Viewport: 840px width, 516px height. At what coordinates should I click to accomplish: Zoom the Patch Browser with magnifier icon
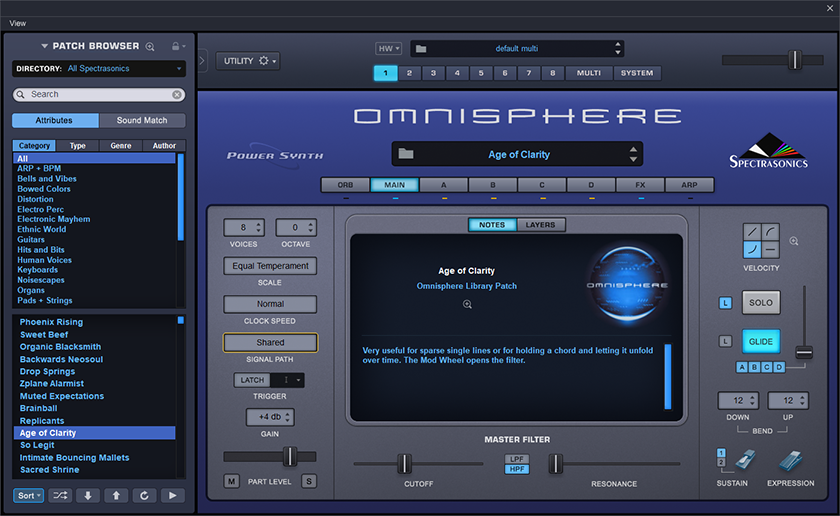tap(150, 47)
